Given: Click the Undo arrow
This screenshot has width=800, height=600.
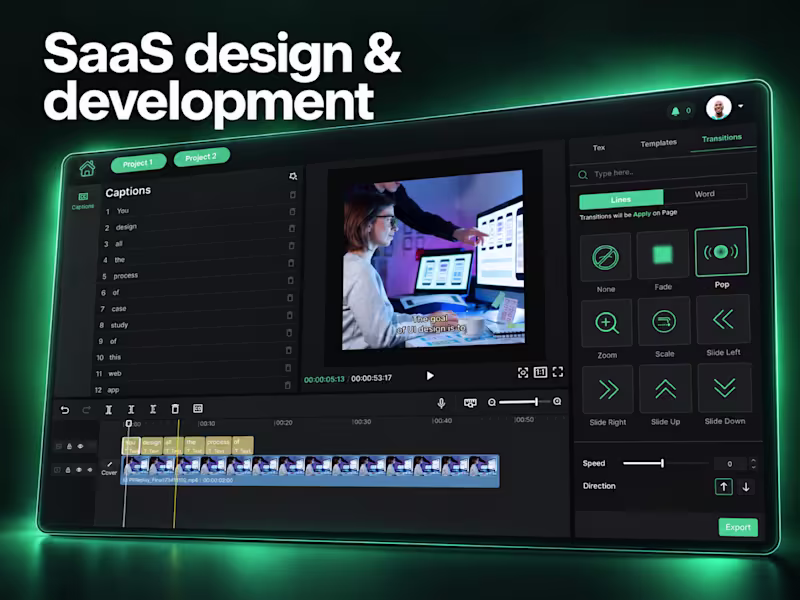Looking at the screenshot, I should pos(65,410).
